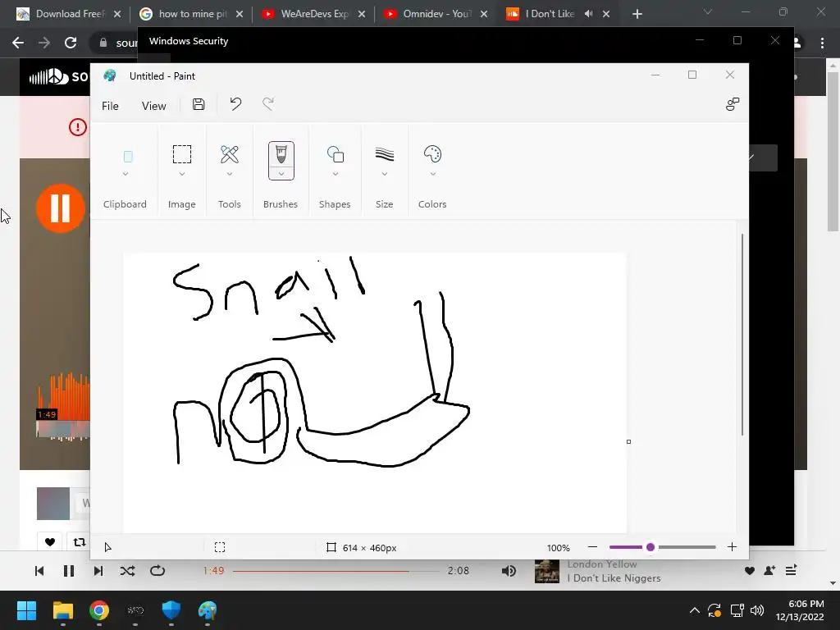Open a new Chrome tab
This screenshot has height=630, width=840.
[637, 14]
